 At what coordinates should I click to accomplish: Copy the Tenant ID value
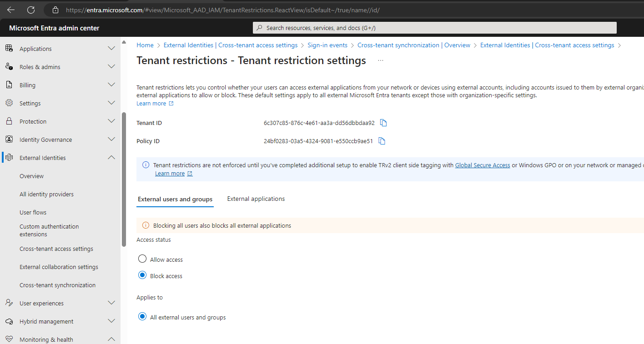click(383, 123)
